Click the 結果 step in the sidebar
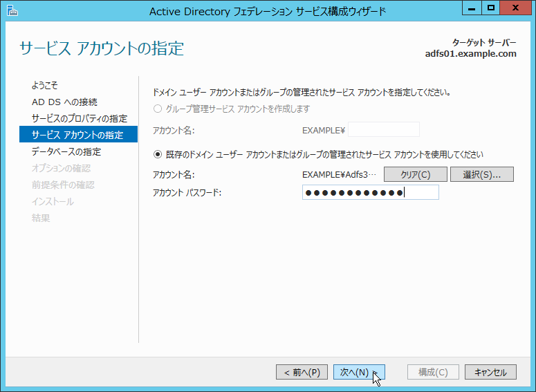The image size is (536, 392). pos(41,218)
